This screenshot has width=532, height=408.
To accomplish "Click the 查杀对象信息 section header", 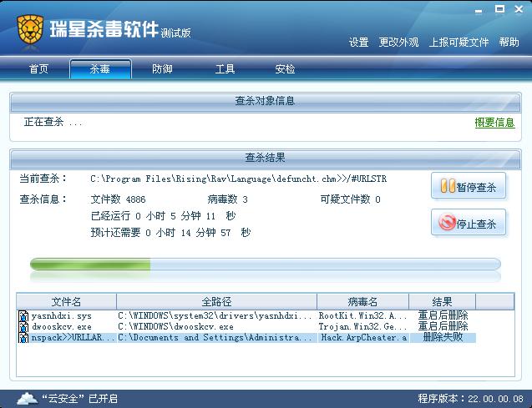I will (265, 101).
